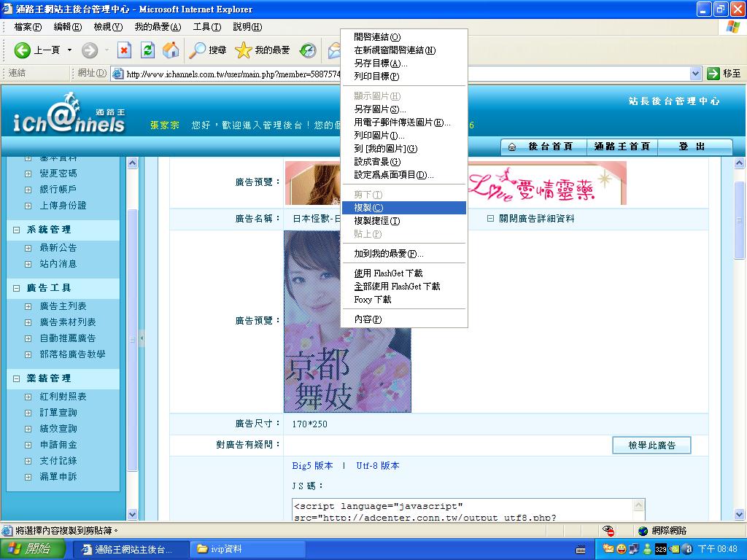Screen dimensions: 747x560
Task: Open 訂單查詢 in sidebar
Action: [58, 413]
